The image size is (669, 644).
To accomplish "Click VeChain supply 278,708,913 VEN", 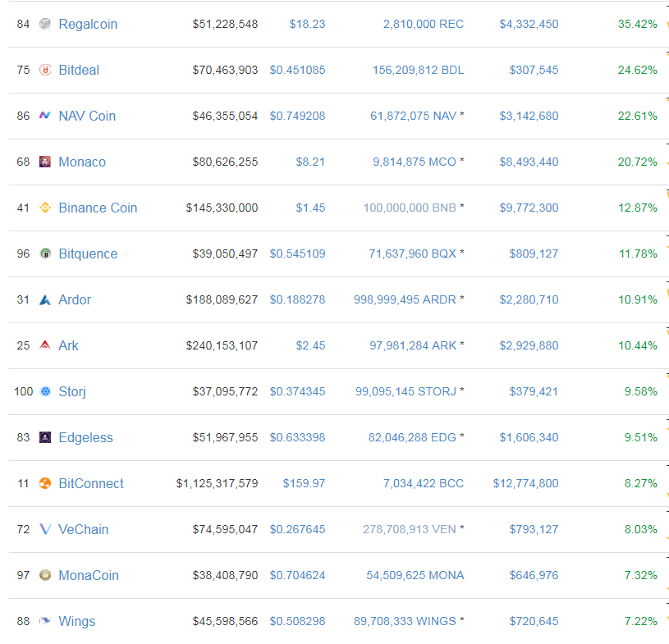I will coord(410,529).
